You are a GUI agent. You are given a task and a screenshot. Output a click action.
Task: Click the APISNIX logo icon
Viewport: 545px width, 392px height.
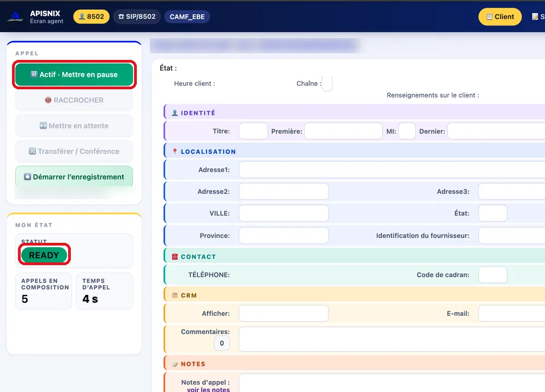point(15,17)
